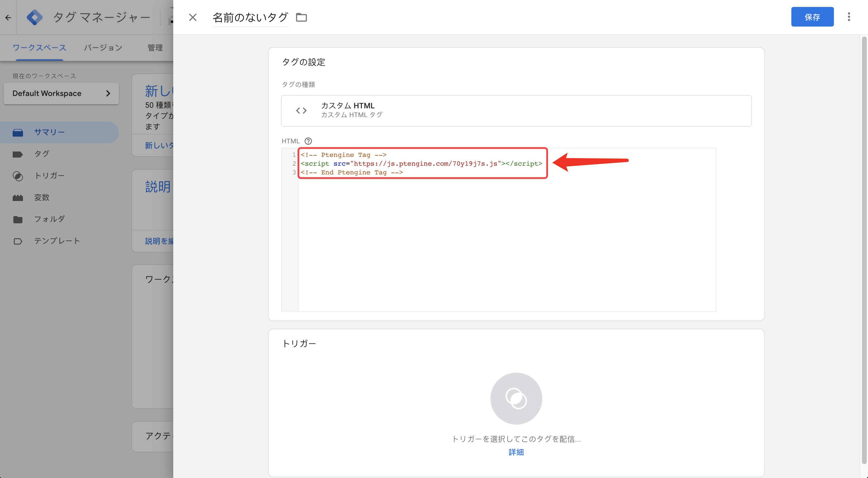This screenshot has width=868, height=478.
Task: Open サマリー in the sidebar
Action: click(59, 132)
